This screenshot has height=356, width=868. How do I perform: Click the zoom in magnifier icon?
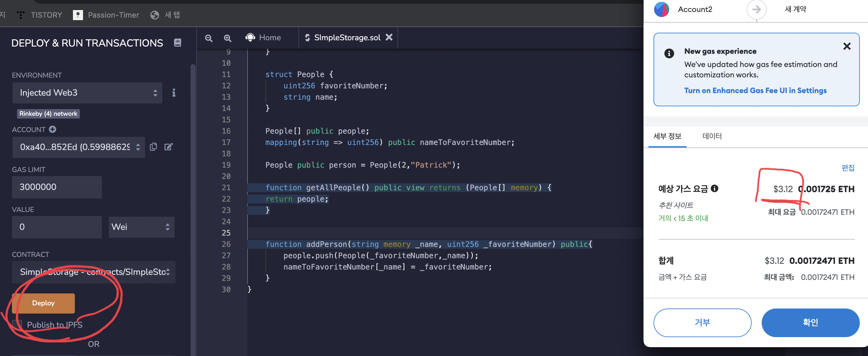(227, 38)
